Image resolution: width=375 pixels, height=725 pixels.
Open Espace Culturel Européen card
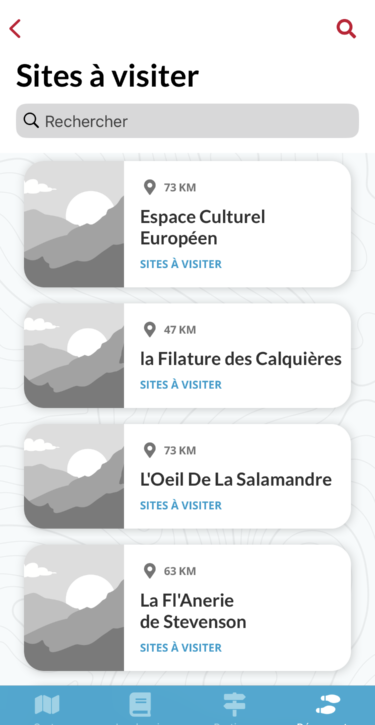point(187,224)
